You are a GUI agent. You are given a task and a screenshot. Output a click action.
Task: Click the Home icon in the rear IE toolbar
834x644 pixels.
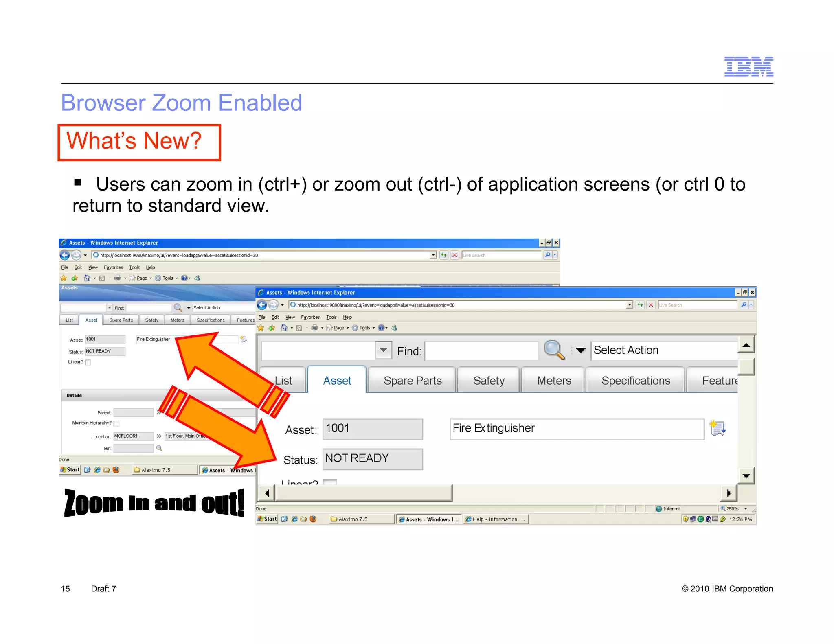tap(87, 278)
